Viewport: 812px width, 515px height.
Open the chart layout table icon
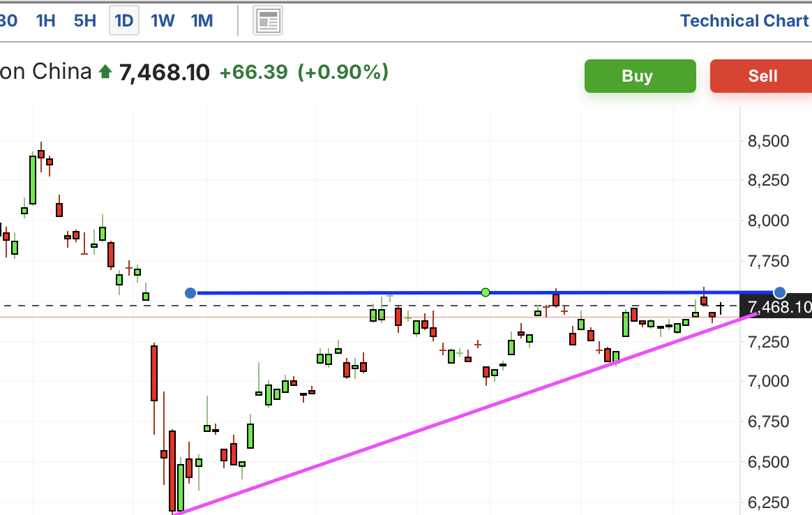tap(268, 21)
